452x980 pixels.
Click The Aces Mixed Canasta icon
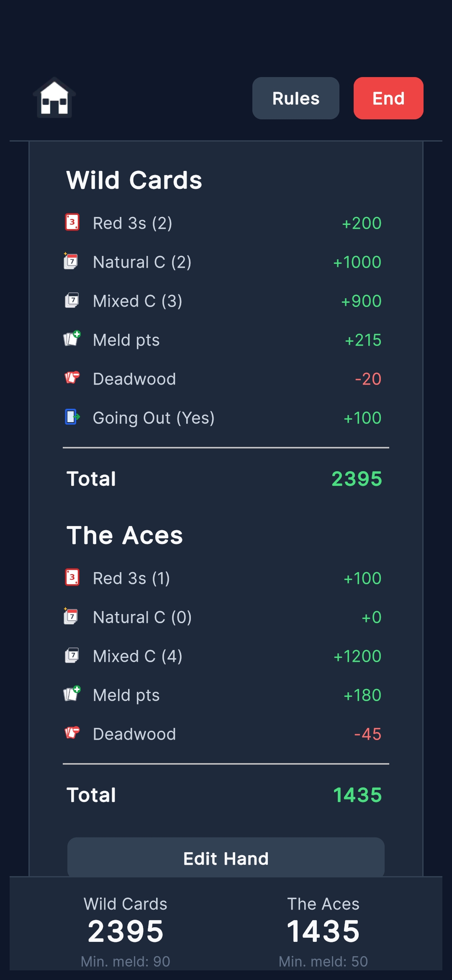(x=72, y=655)
